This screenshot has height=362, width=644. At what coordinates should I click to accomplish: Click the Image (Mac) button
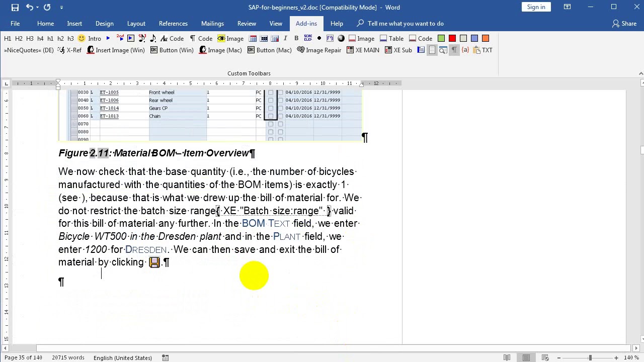220,50
